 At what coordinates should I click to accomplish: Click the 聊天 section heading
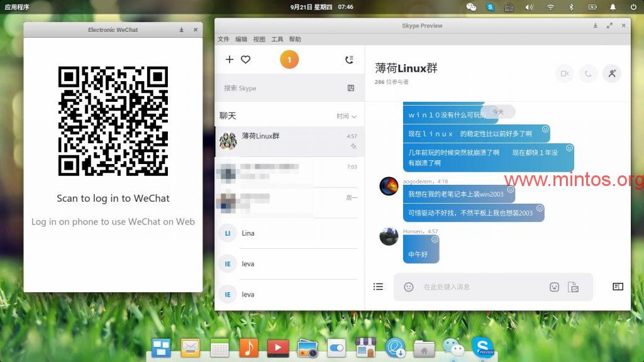[x=228, y=116]
